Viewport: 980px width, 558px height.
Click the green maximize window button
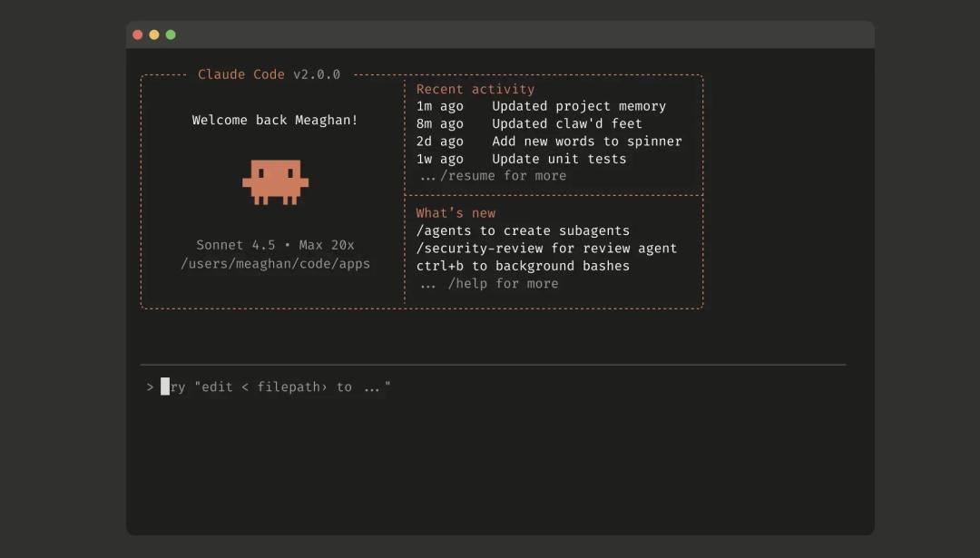[171, 34]
